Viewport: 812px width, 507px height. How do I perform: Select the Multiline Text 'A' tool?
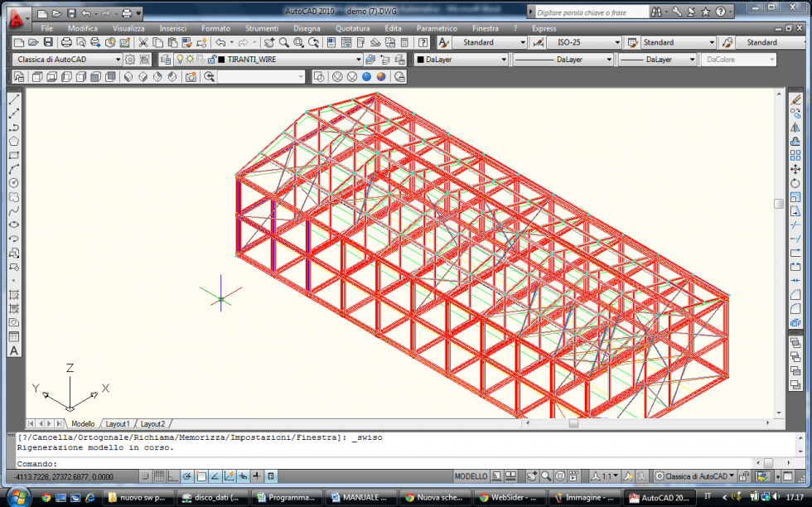point(14,351)
